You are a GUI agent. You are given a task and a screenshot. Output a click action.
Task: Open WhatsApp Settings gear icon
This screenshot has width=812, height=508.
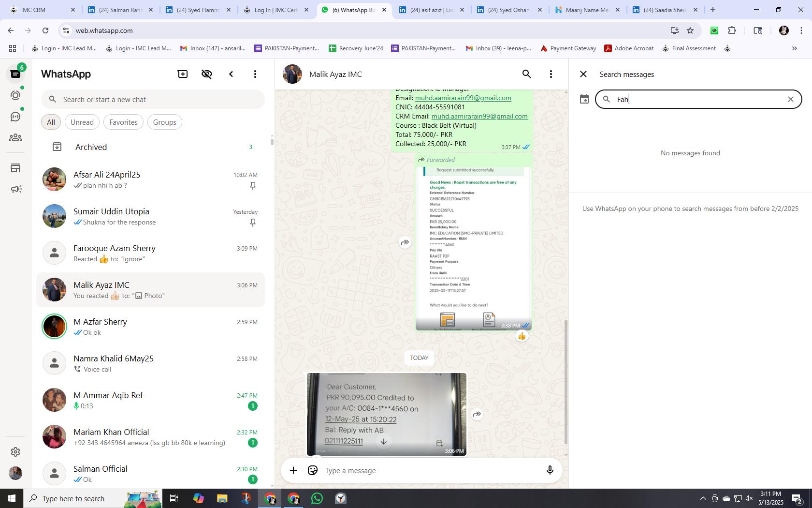click(x=15, y=451)
